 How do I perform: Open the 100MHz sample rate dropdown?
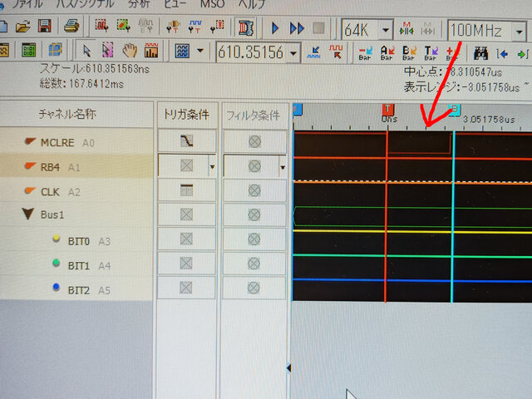pos(519,32)
